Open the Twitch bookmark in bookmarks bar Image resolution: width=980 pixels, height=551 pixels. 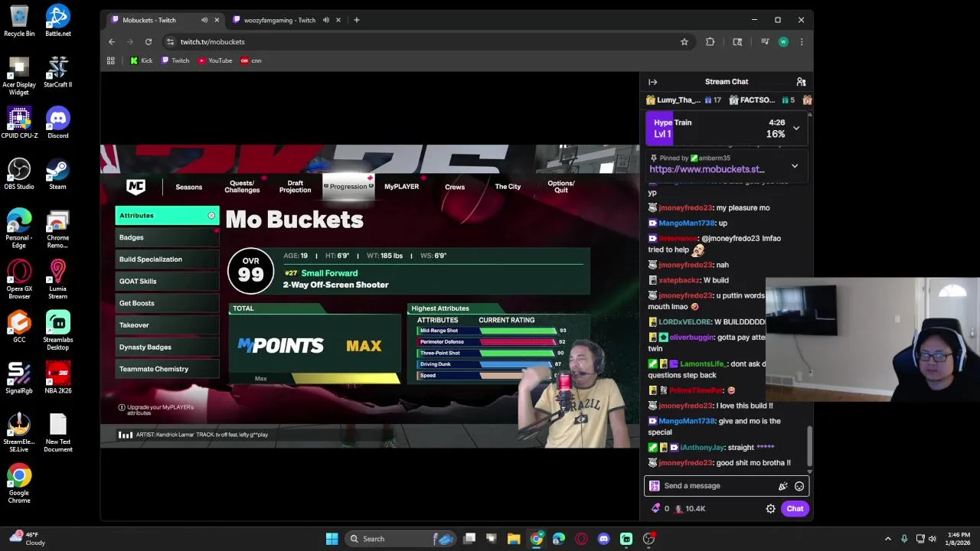coord(175,60)
